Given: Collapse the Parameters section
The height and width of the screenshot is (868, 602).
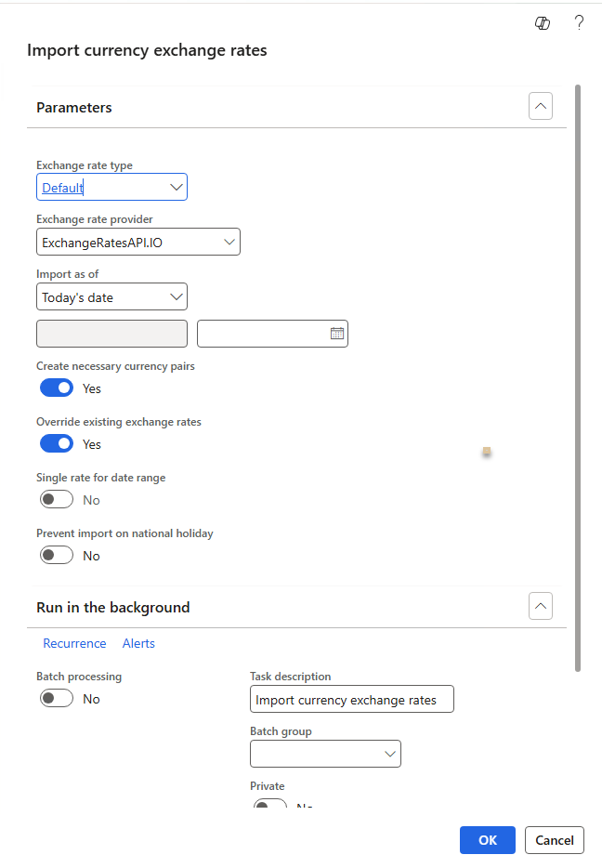Looking at the screenshot, I should click(x=541, y=107).
